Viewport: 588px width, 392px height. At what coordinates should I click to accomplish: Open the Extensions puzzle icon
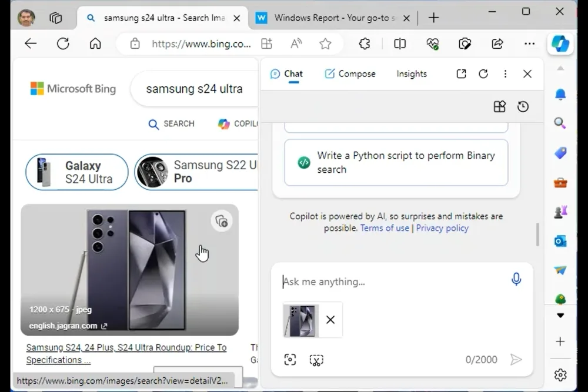(x=365, y=44)
